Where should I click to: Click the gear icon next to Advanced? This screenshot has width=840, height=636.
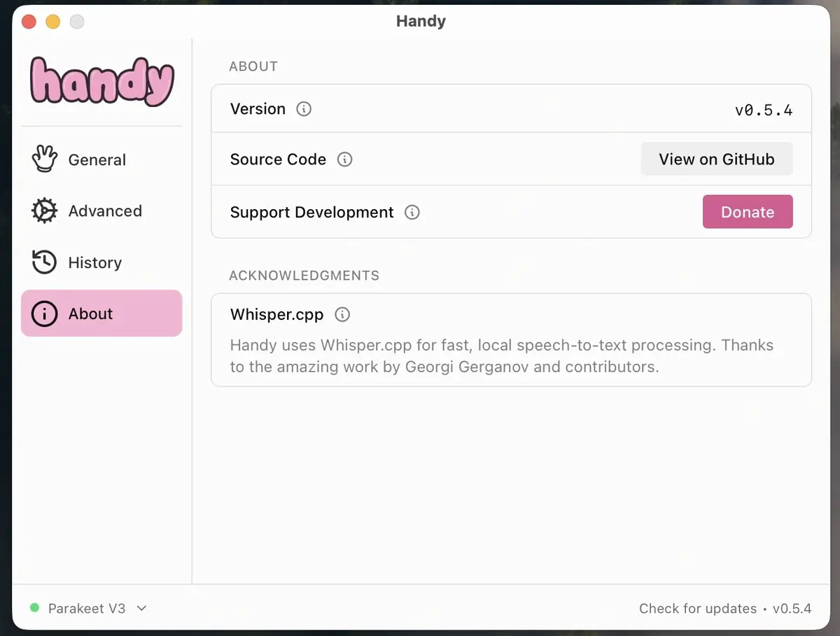44,211
